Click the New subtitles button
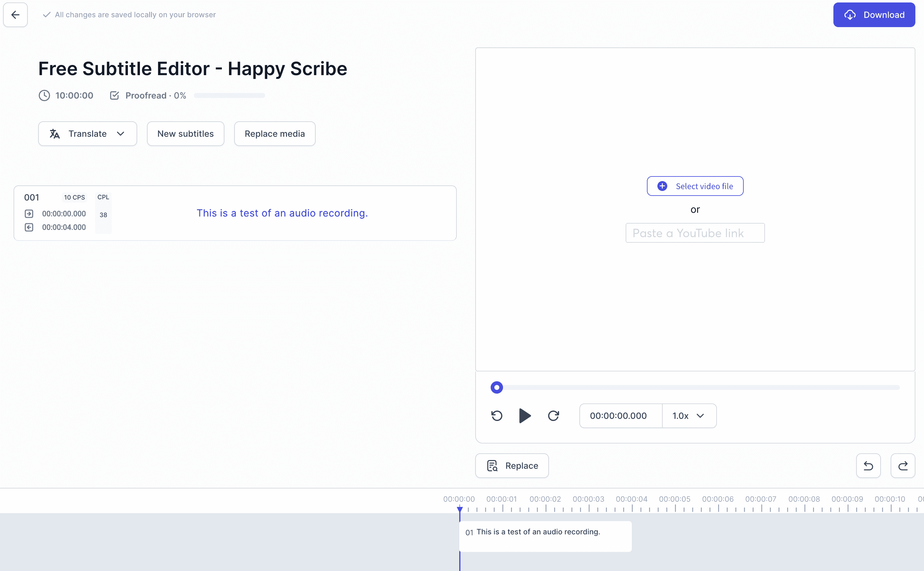The image size is (924, 571). point(185,134)
